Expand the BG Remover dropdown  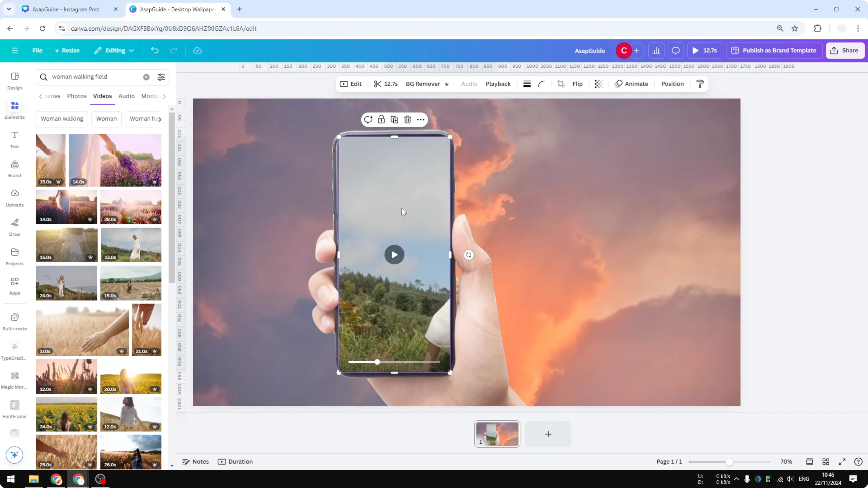click(x=447, y=84)
